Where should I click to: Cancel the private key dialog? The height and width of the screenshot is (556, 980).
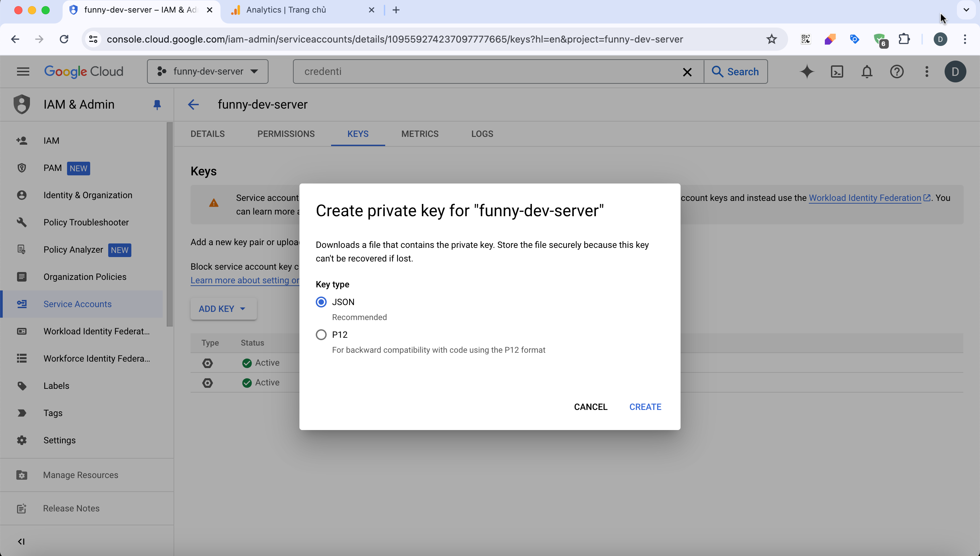(x=590, y=407)
